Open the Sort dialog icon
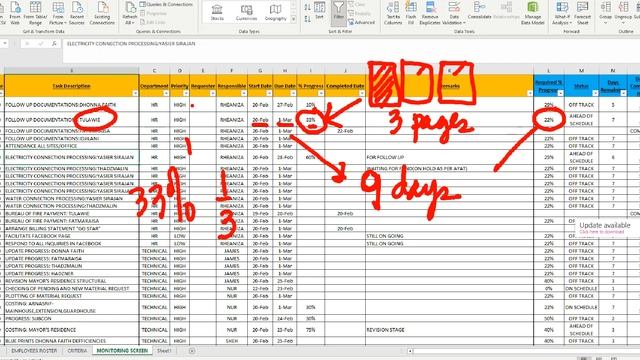Image resolution: width=640 pixels, height=360 pixels. click(x=320, y=11)
